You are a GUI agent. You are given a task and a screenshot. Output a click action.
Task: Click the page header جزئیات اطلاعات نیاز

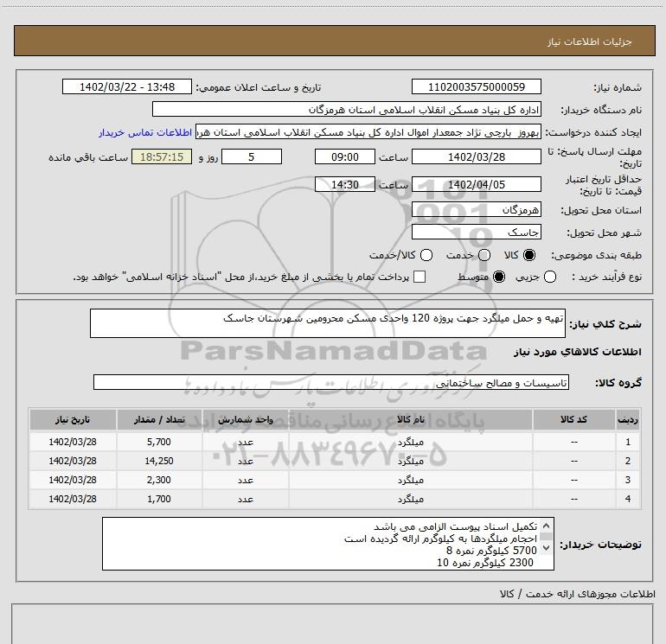tap(590, 41)
